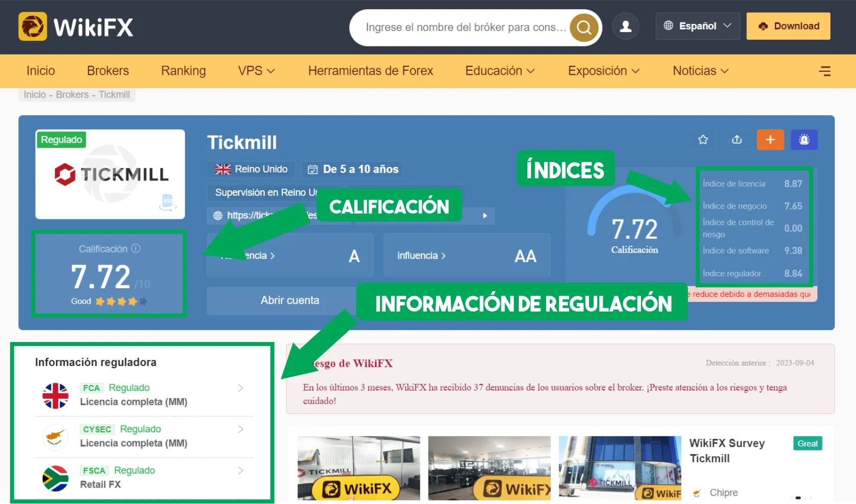The image size is (856, 504).
Task: Click the UK flag next to Reino Unido
Action: pos(223,170)
